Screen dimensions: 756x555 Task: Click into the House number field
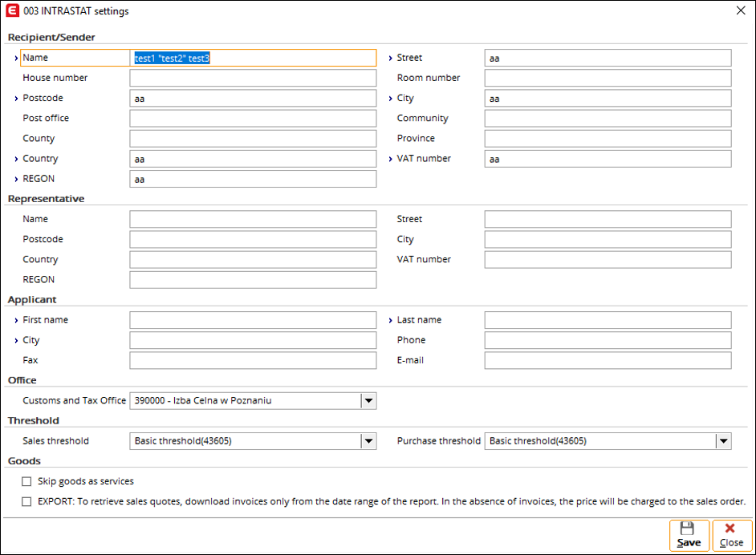pyautogui.click(x=253, y=78)
